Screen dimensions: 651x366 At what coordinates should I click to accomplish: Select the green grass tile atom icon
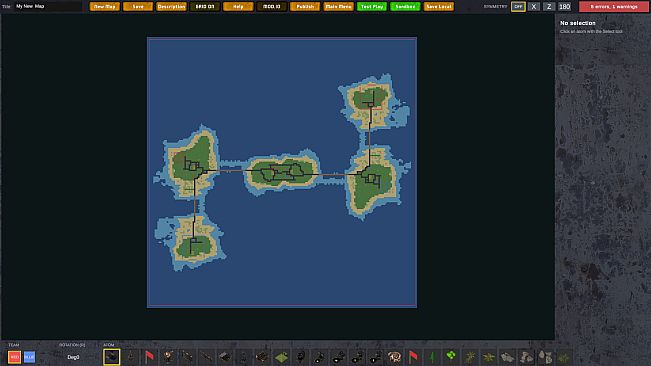click(x=281, y=357)
